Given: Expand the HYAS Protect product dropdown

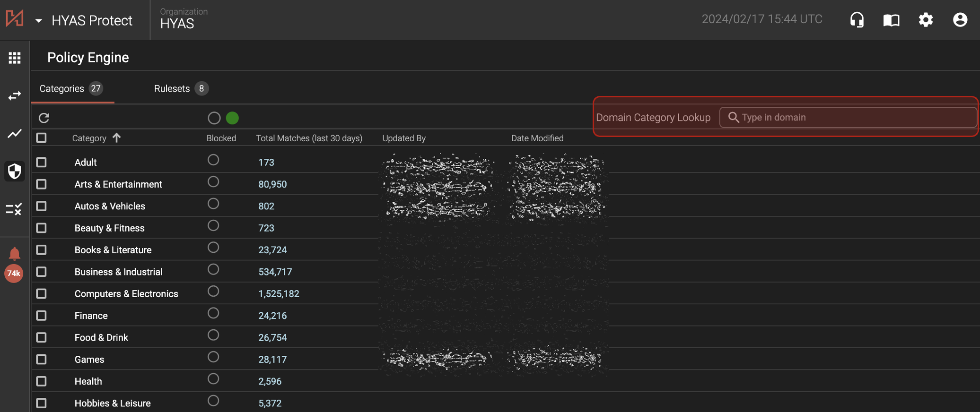Looking at the screenshot, I should (39, 21).
